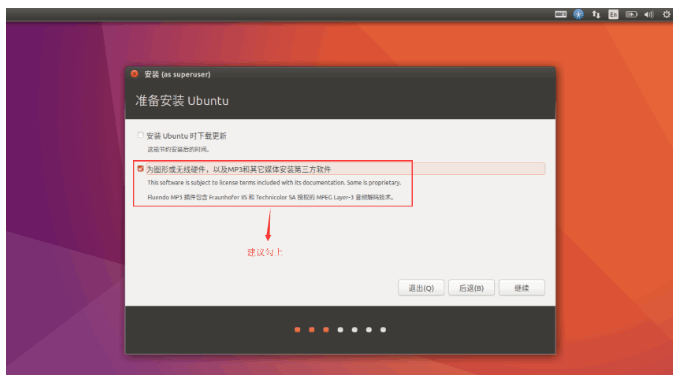
Task: Click the 后退(B) back button
Action: [471, 288]
